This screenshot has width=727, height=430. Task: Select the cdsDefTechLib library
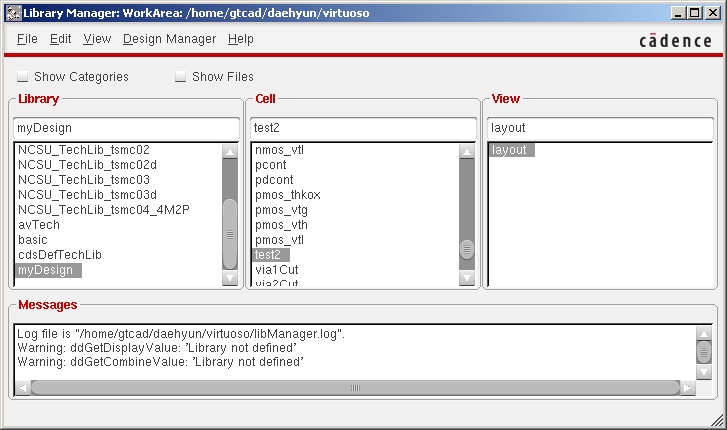[59, 255]
